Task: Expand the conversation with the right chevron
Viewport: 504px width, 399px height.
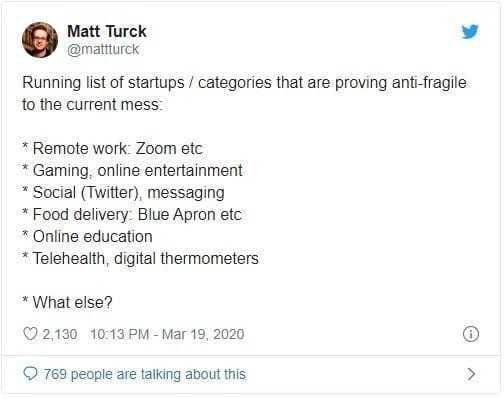Action: tap(471, 374)
